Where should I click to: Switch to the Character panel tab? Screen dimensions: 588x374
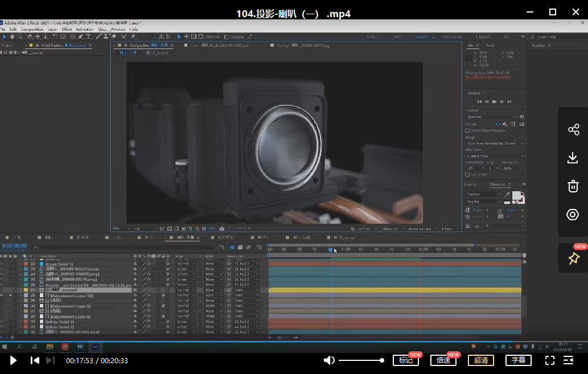pos(497,184)
